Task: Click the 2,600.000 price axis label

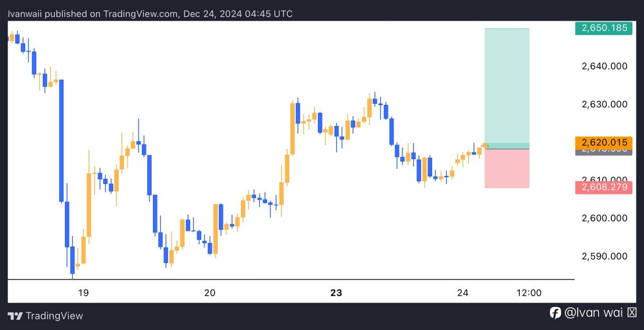Action: coord(604,218)
